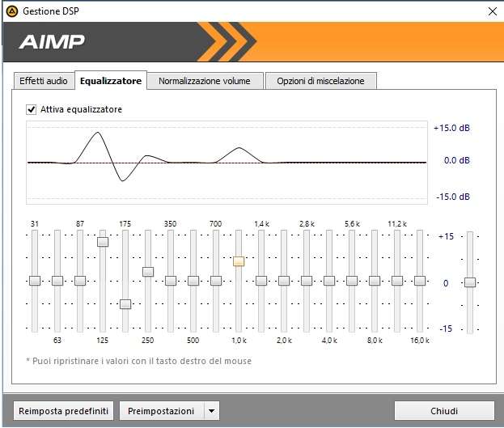504x428 pixels.
Task: Close the Gestione DSP window
Action: click(x=492, y=11)
